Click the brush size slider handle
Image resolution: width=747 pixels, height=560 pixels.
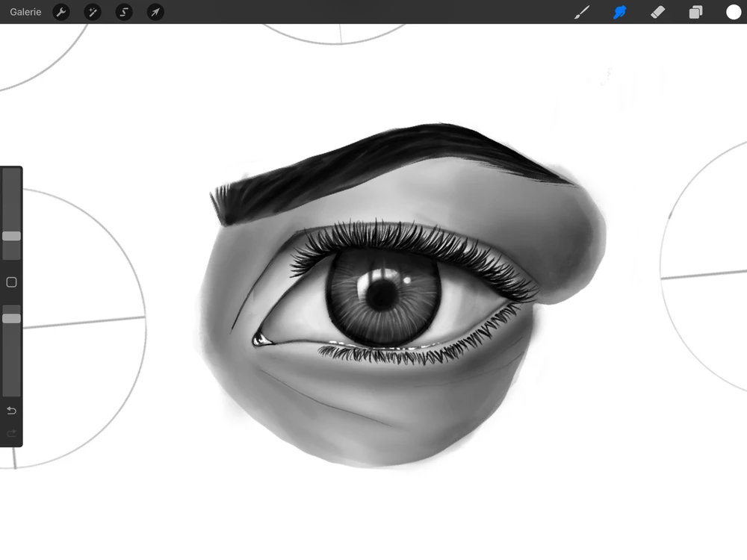coord(11,236)
